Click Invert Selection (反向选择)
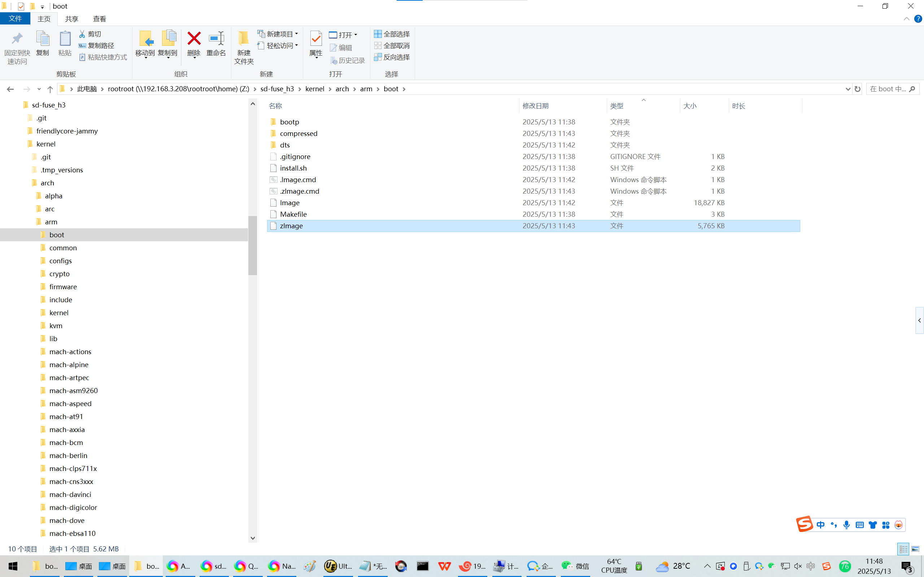 click(x=392, y=57)
